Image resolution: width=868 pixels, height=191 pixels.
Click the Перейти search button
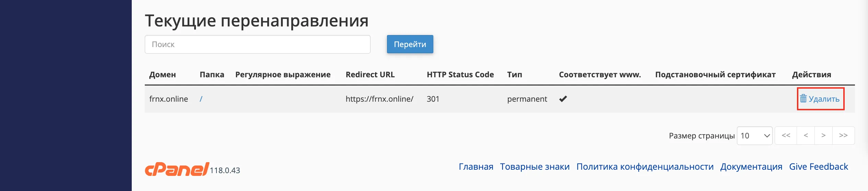[410, 44]
